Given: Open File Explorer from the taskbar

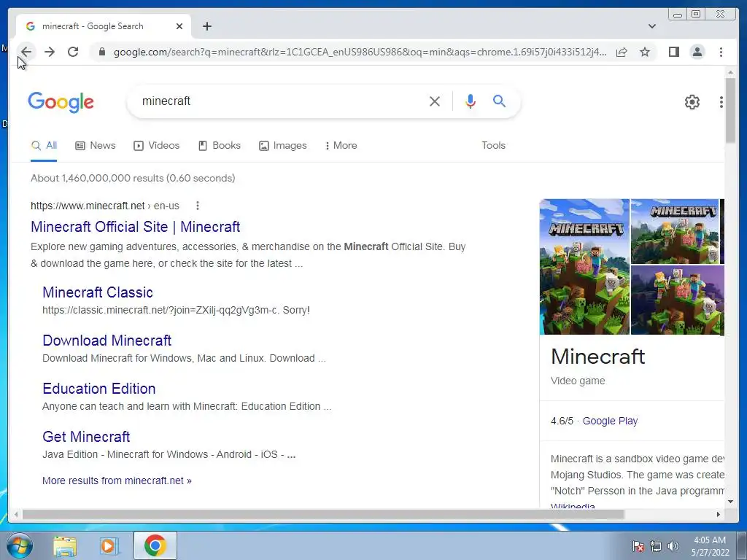Looking at the screenshot, I should pyautogui.click(x=65, y=546).
